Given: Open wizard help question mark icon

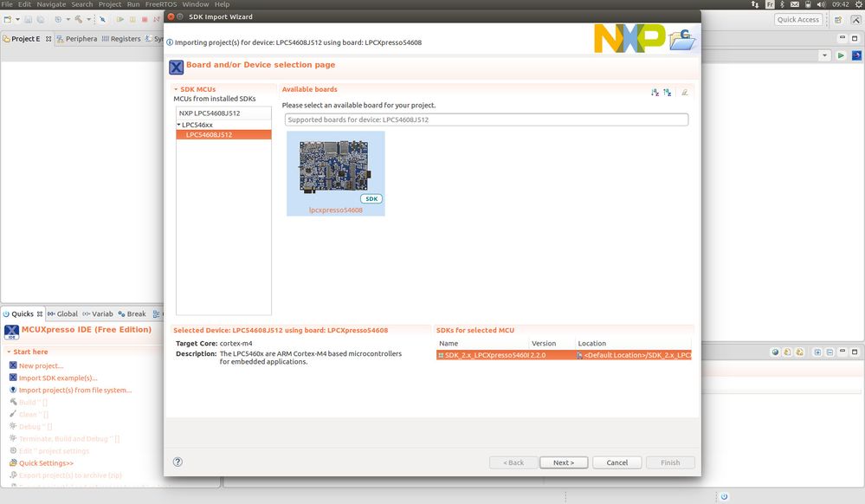Looking at the screenshot, I should click(x=178, y=462).
